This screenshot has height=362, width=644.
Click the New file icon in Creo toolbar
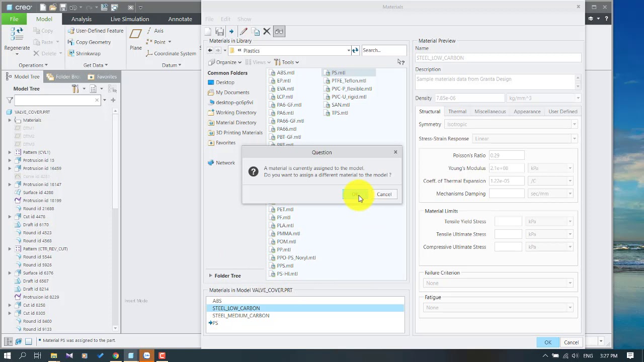click(x=44, y=8)
